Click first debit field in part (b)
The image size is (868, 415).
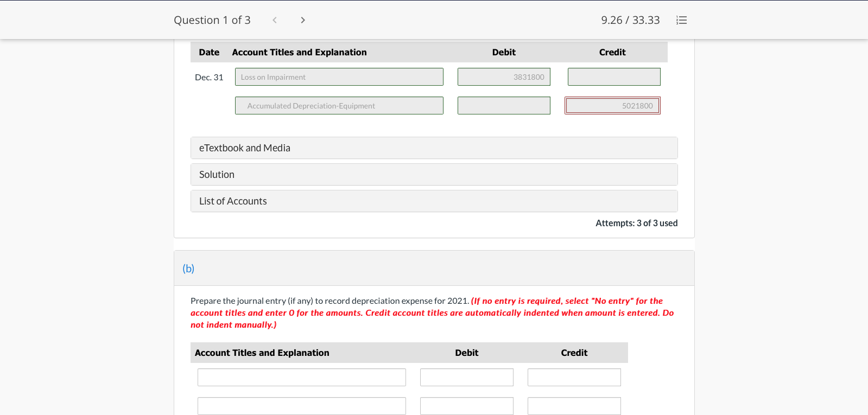coord(467,378)
